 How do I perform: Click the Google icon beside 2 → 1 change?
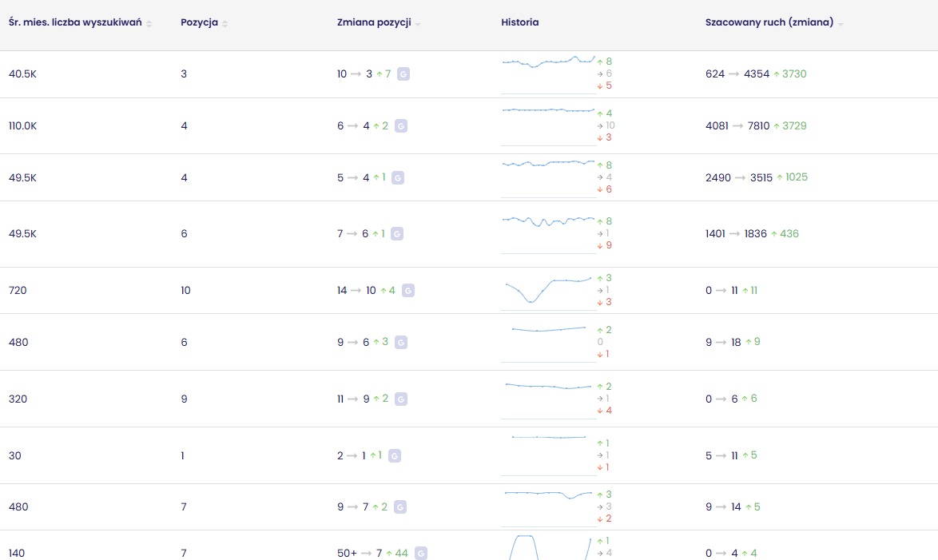coord(394,456)
